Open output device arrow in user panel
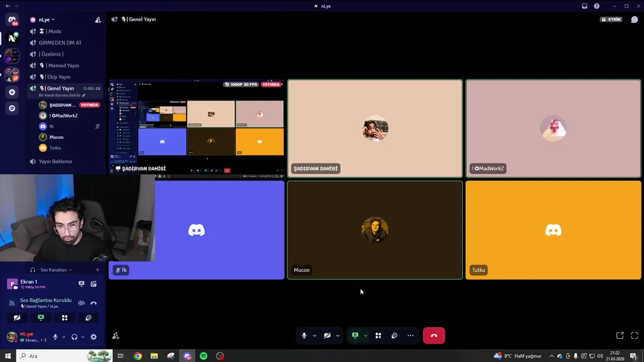644x362 pixels. [83, 337]
